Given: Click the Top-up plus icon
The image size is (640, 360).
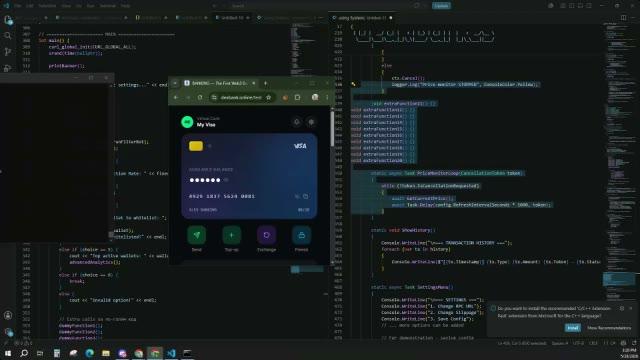Looking at the screenshot, I should pyautogui.click(x=231, y=235).
